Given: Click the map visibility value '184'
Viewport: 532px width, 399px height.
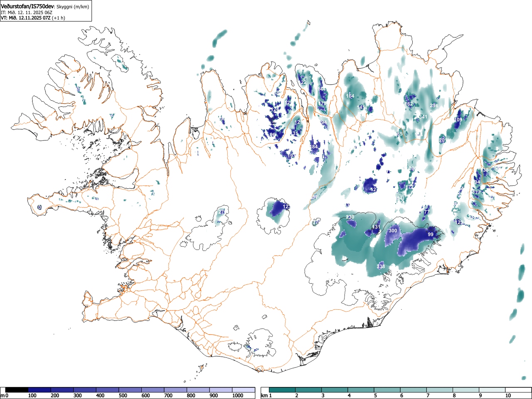Looking at the screenshot, I should point(314,147).
